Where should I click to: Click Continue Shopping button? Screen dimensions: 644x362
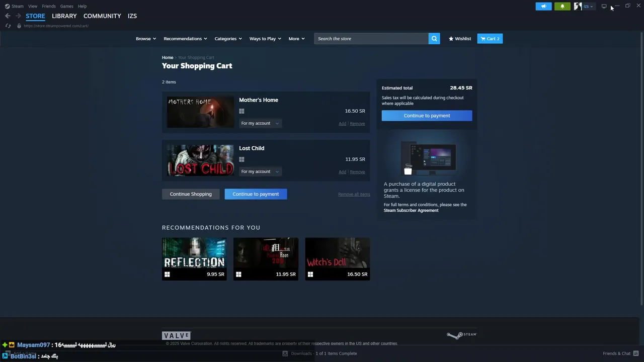[x=191, y=194]
